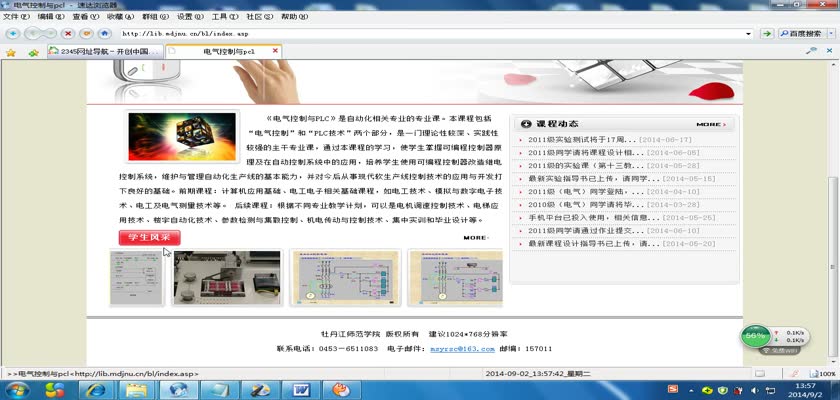Click the green 56% floating speed ball
840x400 pixels.
(755, 336)
